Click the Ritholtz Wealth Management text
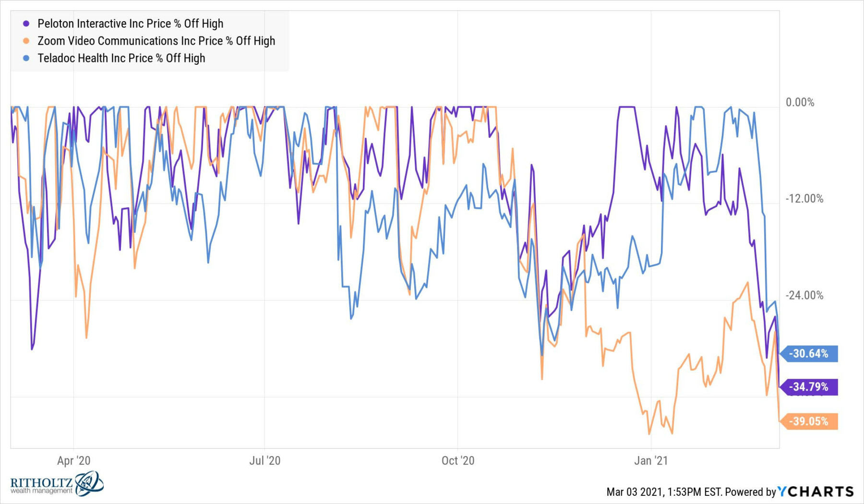864x504 pixels. coord(41,485)
